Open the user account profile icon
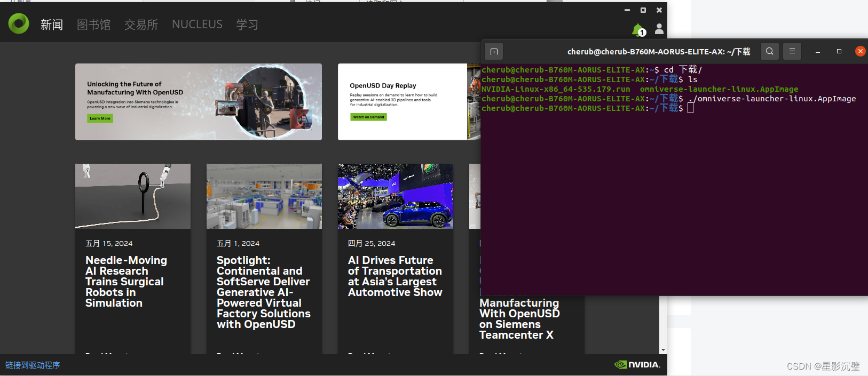 click(x=659, y=29)
